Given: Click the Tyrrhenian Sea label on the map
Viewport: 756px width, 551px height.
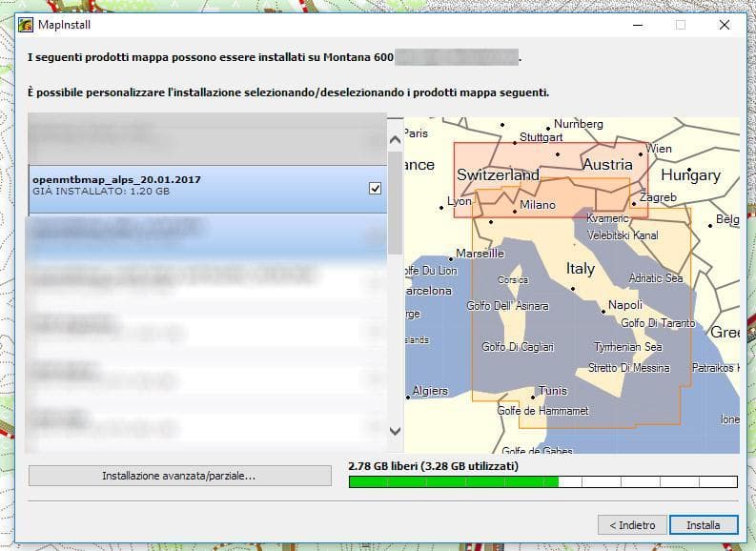Looking at the screenshot, I should click(627, 347).
